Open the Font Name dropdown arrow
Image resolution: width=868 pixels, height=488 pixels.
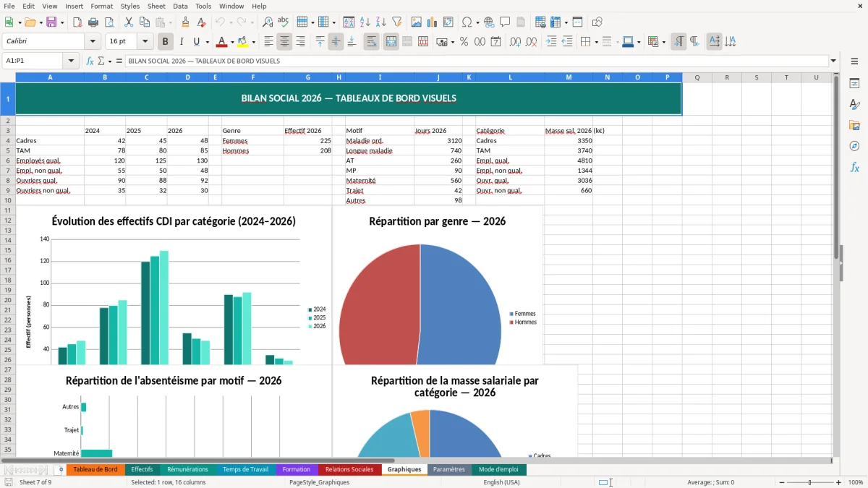click(92, 42)
